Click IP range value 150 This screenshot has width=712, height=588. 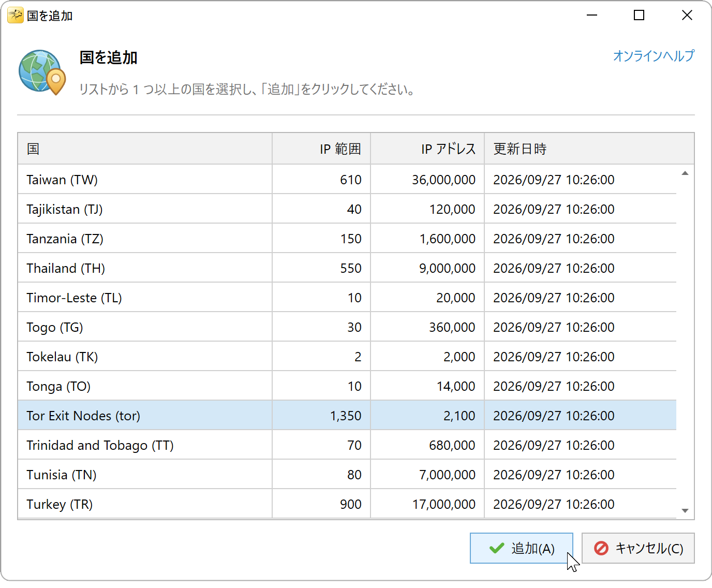pyautogui.click(x=351, y=239)
